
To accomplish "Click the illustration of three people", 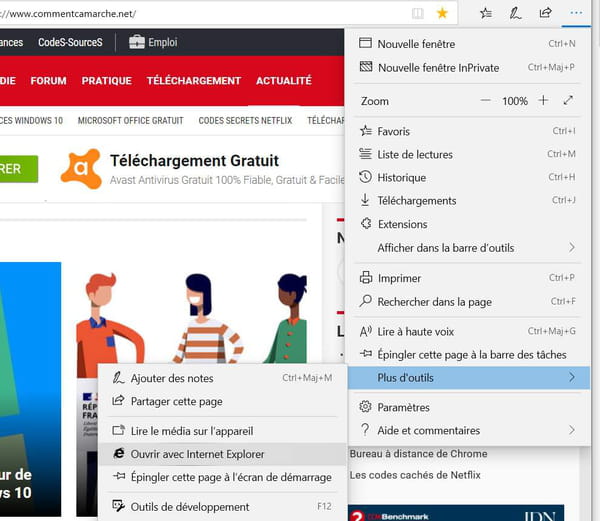I will 191,317.
